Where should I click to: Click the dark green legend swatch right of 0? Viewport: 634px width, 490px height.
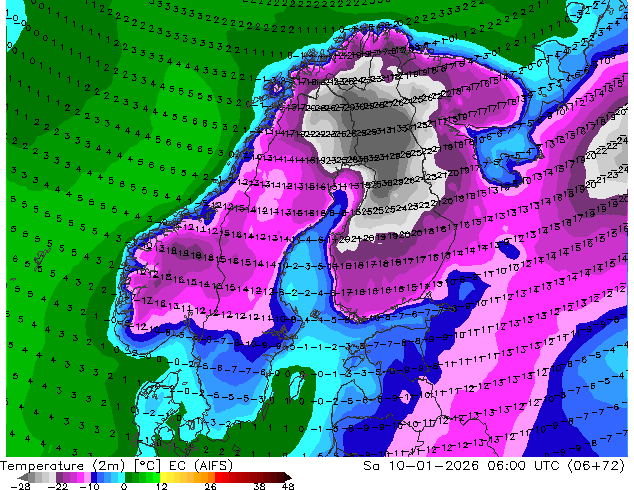[129, 477]
